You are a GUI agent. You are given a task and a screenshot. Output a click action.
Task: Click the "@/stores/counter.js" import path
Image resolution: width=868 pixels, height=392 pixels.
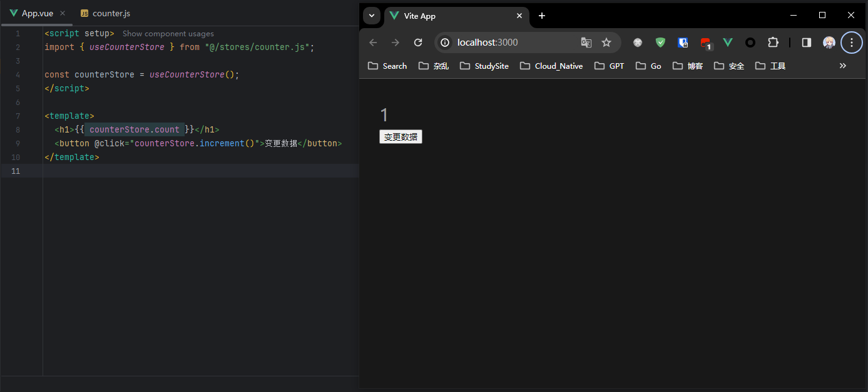(x=257, y=47)
